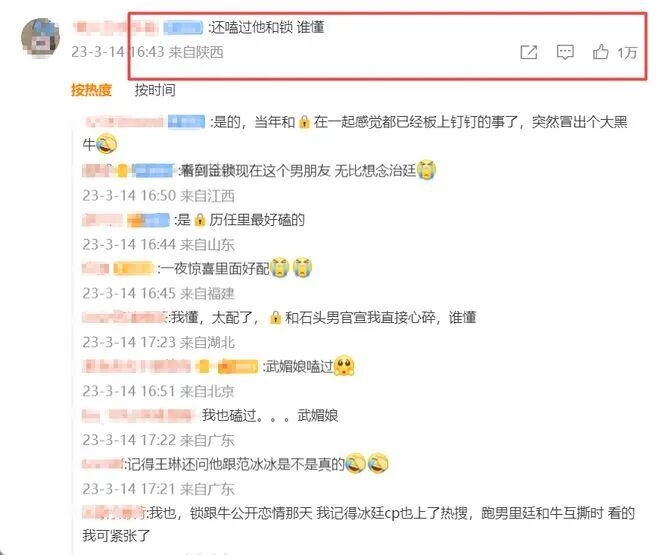Click laughing-crying emoji after 牛

(x=106, y=144)
